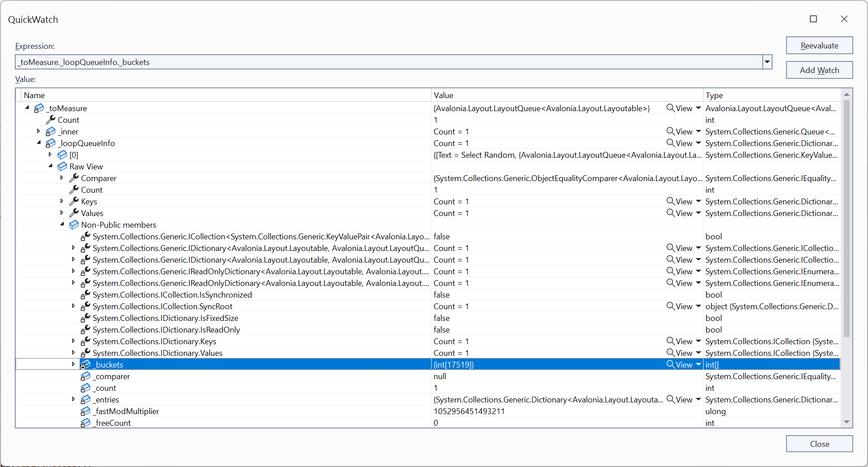Click the lock icon on IsReadOnly row

pos(84,329)
